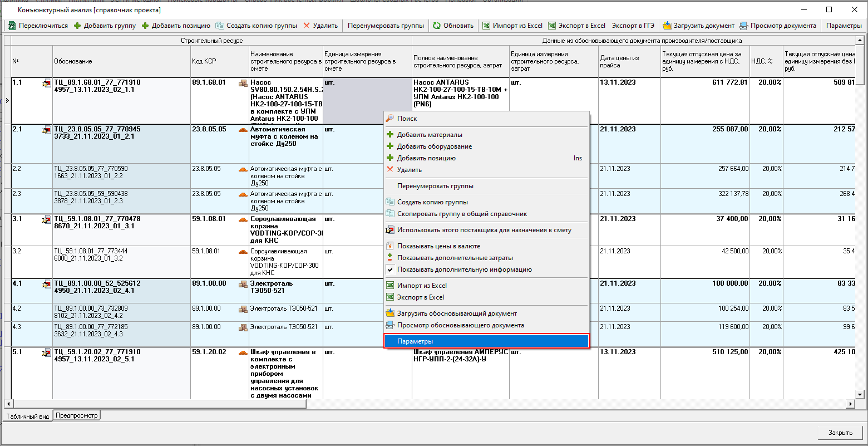This screenshot has height=446, width=868.
Task: Choose Поиск in the context menu
Action: (x=407, y=119)
